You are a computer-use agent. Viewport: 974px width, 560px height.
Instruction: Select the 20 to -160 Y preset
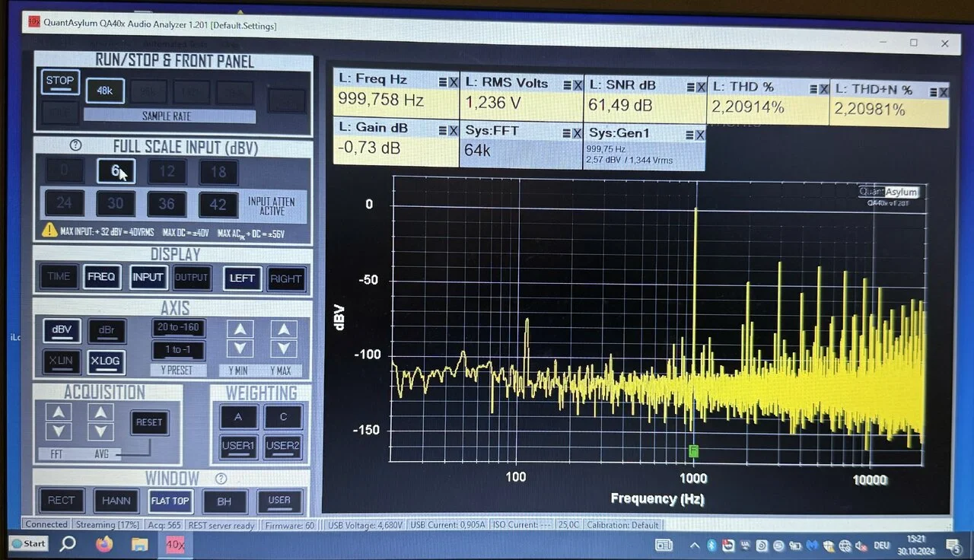177,328
